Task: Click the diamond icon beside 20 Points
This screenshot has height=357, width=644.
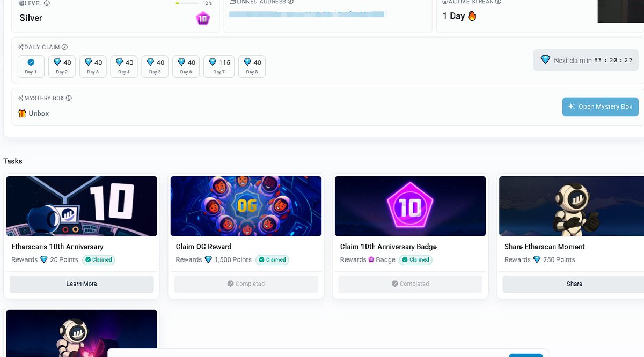Action: pos(44,259)
